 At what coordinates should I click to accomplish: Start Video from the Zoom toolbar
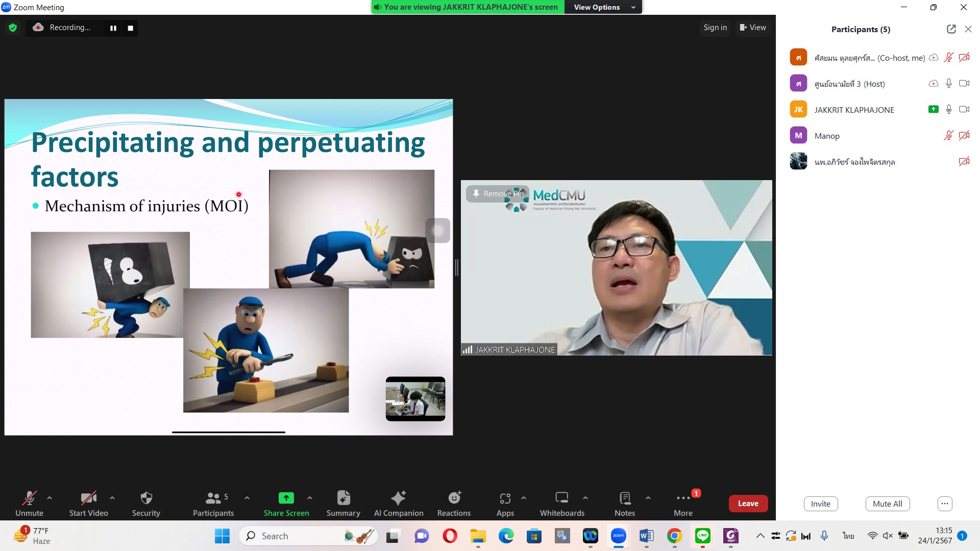pos(88,503)
